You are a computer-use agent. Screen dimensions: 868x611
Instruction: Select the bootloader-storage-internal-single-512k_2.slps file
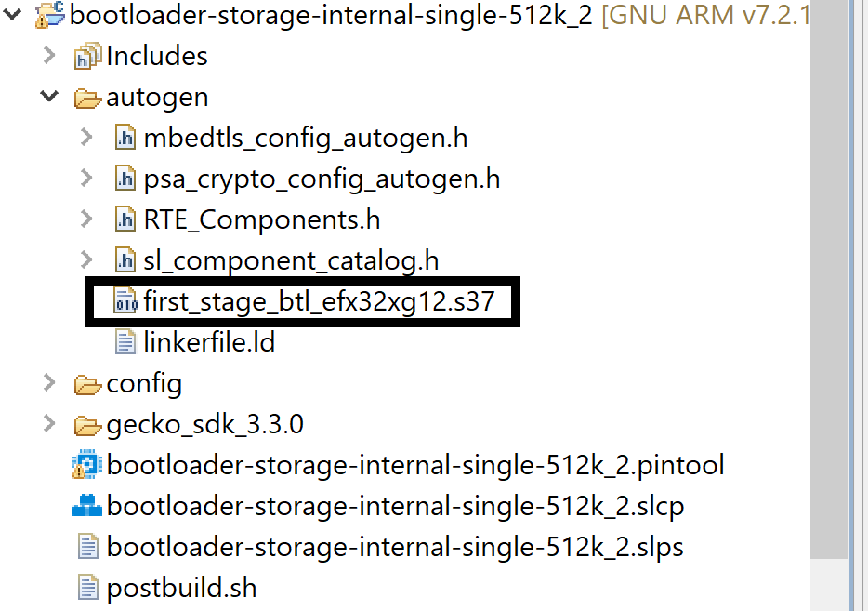click(395, 547)
